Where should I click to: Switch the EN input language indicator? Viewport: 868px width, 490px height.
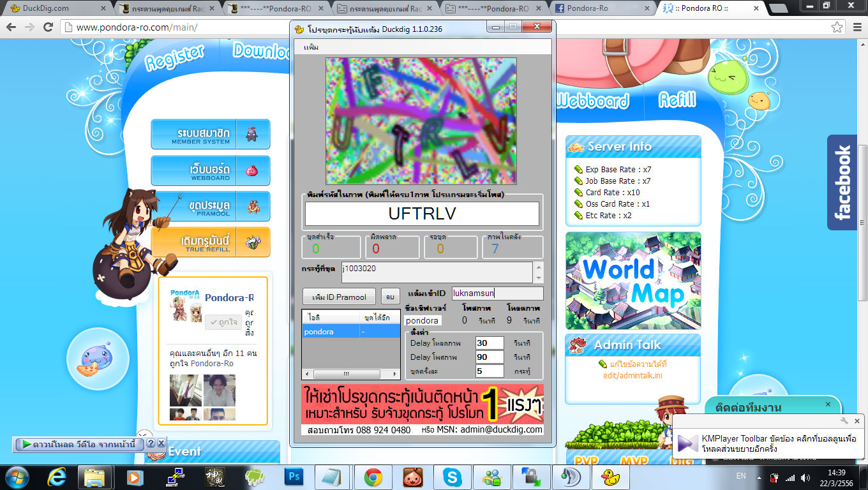click(740, 476)
